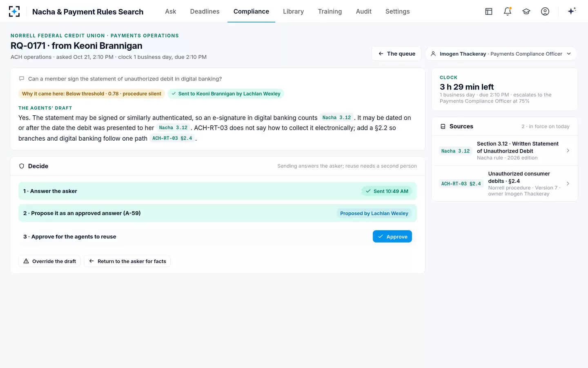
Task: Click Nacha 3.12 tag in Sources panel
Action: pyautogui.click(x=455, y=151)
